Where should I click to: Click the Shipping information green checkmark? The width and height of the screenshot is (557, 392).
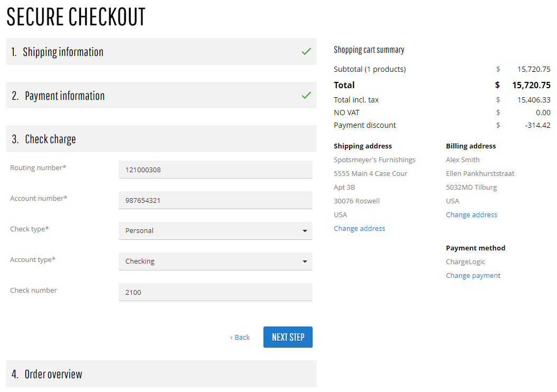click(x=306, y=52)
